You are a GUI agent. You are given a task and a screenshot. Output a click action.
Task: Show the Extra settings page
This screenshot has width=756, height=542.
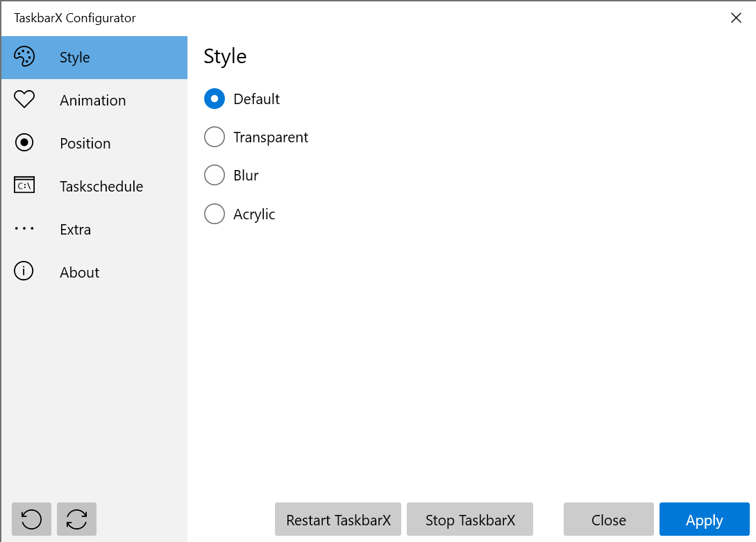[x=76, y=229]
